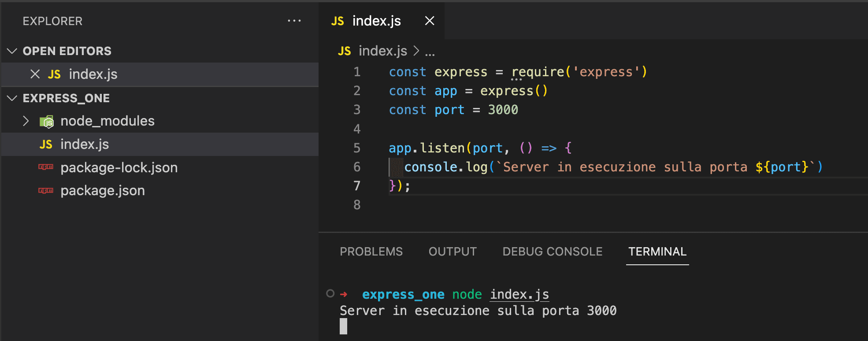Collapse the EXPRESS_ONE folder section
Image resolution: width=868 pixels, height=341 pixels.
[12, 98]
